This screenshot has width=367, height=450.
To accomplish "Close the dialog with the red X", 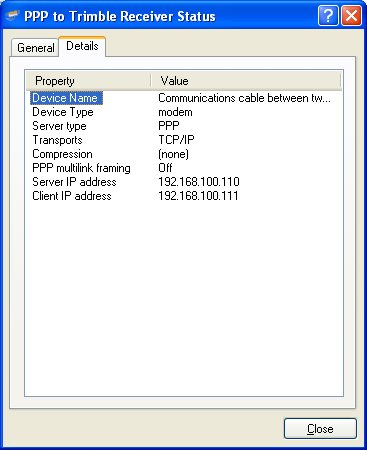I will coord(351,15).
